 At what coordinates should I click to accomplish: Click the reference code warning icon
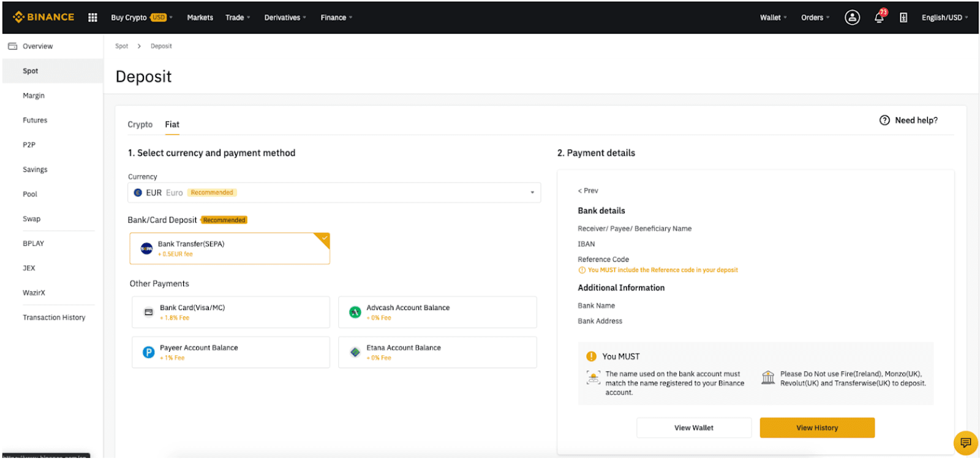[x=582, y=270]
